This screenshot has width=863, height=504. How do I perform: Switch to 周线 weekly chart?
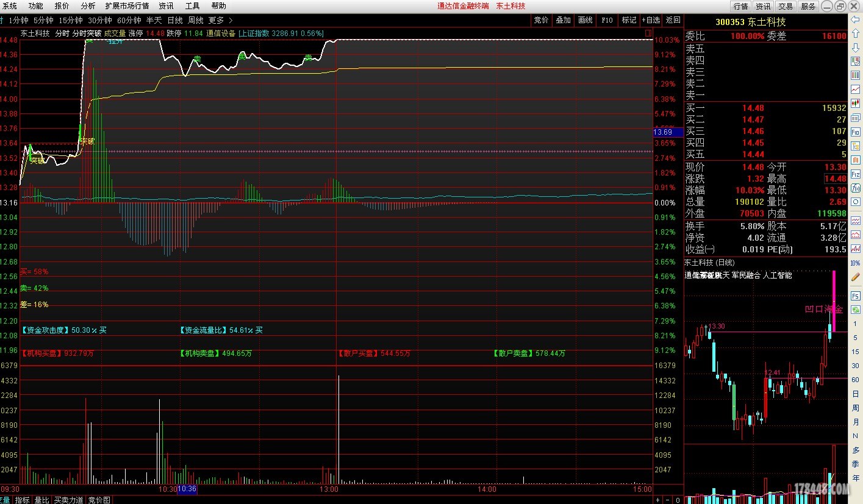point(196,20)
